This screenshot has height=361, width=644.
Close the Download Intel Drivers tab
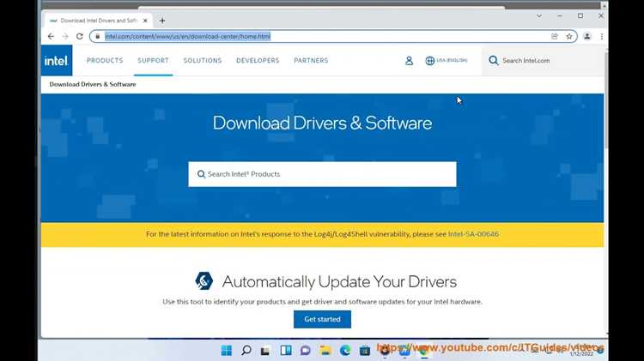coord(145,21)
